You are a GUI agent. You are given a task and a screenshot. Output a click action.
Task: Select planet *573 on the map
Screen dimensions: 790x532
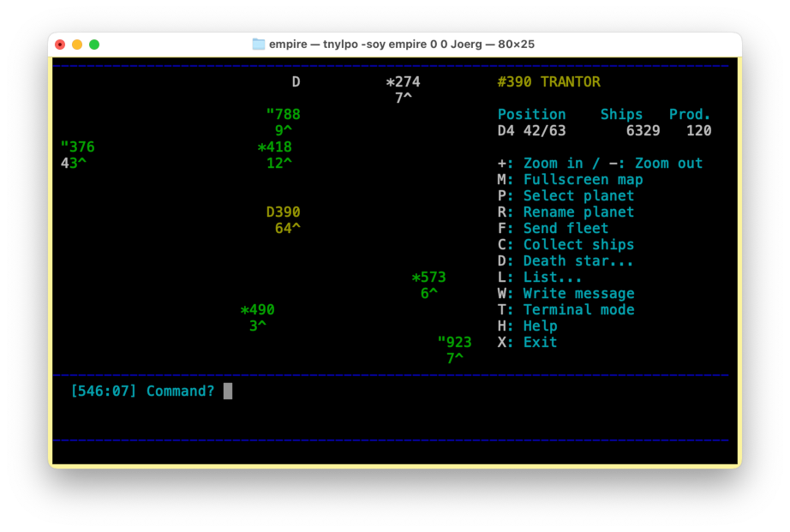(x=428, y=277)
